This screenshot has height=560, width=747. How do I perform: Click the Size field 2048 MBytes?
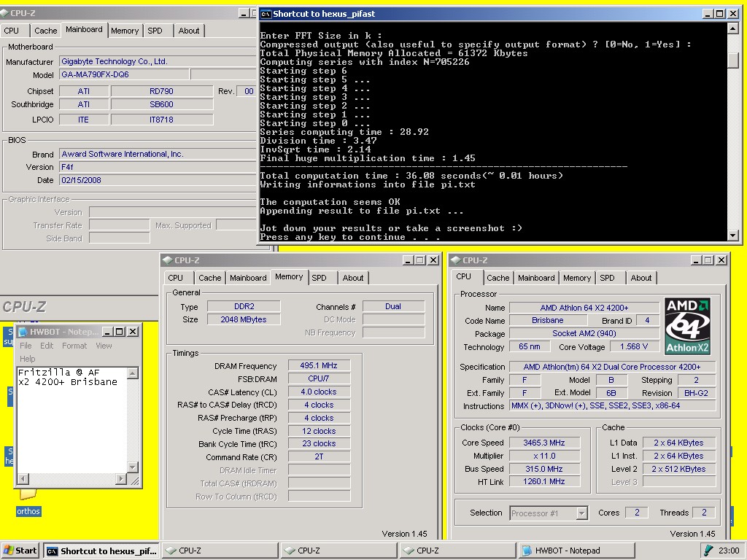pos(244,319)
